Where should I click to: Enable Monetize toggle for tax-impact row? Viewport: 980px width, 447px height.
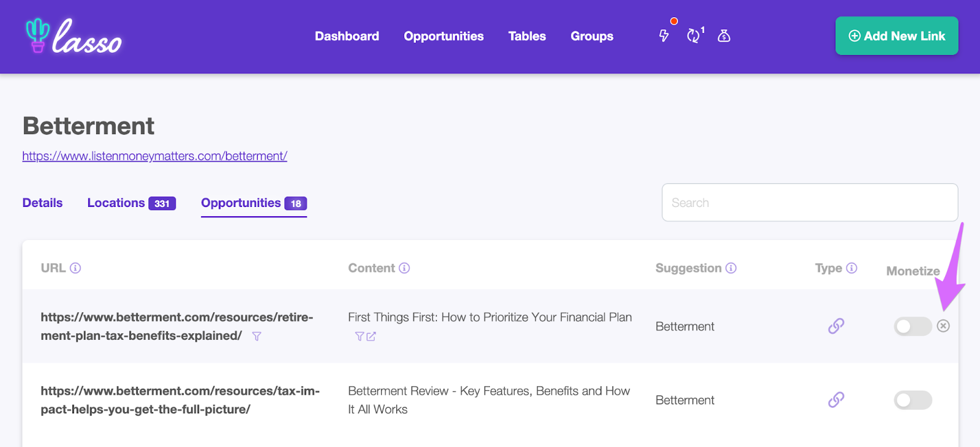coord(913,400)
